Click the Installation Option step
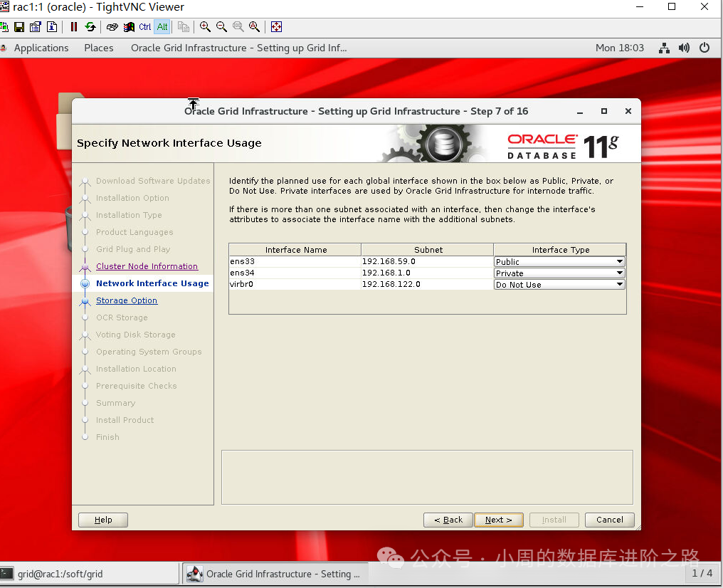Viewport: 723px width, 588px height. [x=132, y=198]
